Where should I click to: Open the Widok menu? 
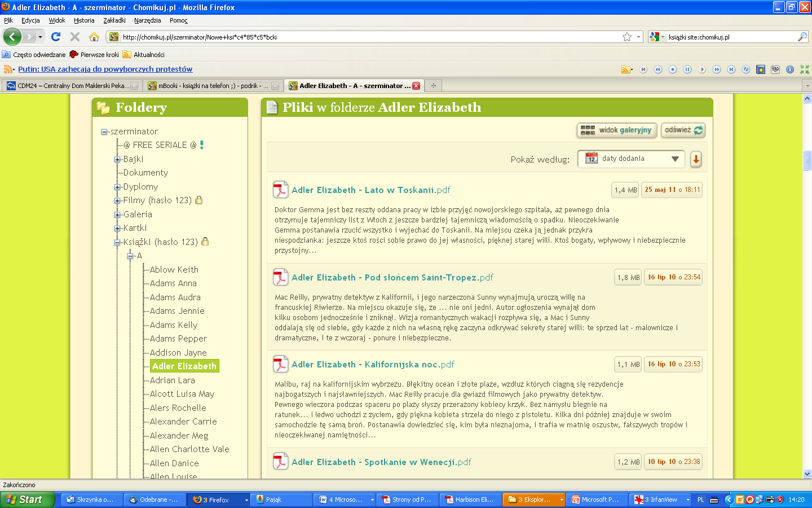coord(57,20)
